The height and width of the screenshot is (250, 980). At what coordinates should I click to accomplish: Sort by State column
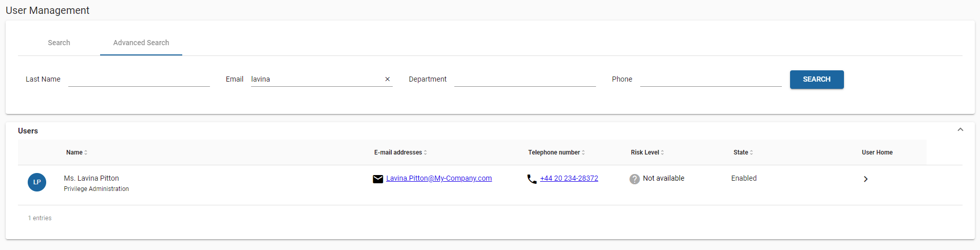(x=743, y=152)
